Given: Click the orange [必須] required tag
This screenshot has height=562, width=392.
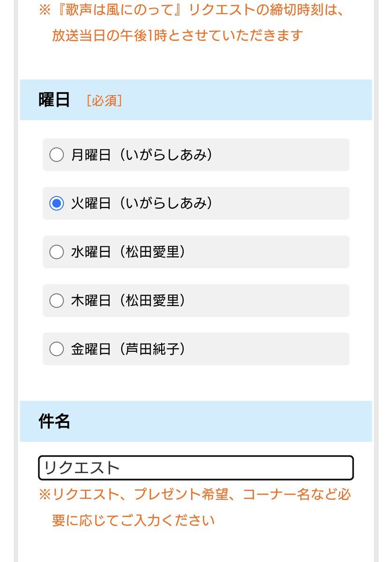Looking at the screenshot, I should (x=104, y=100).
